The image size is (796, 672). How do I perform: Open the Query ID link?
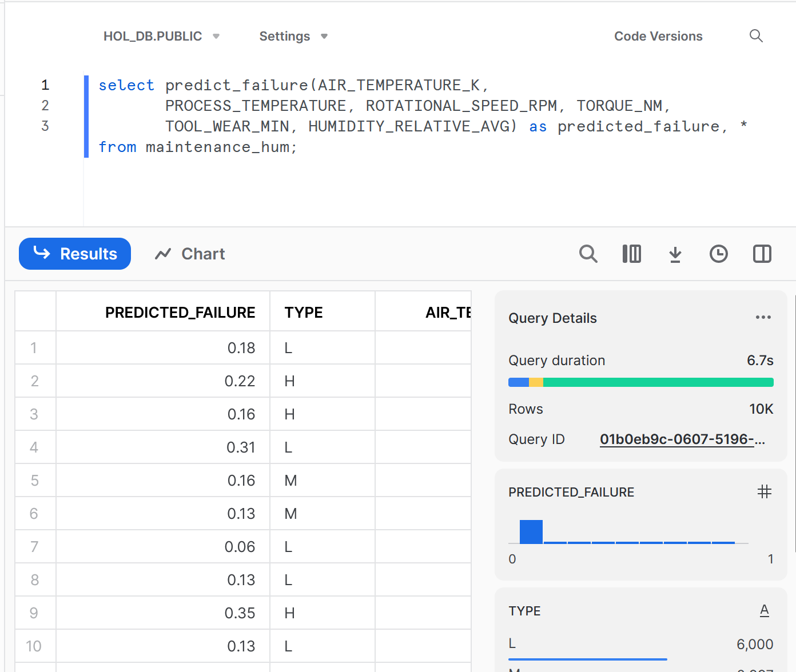[682, 439]
